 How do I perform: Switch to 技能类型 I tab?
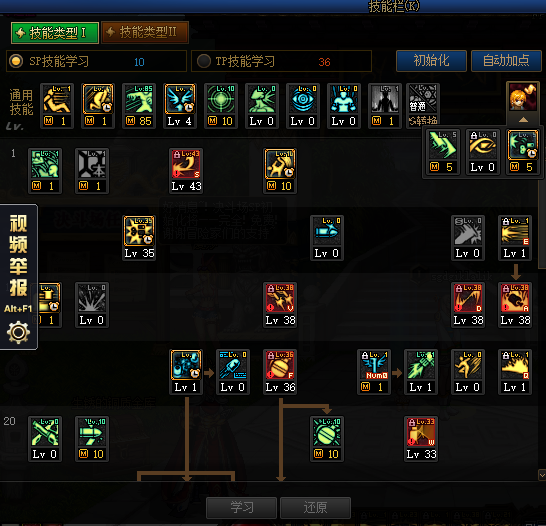click(x=55, y=33)
